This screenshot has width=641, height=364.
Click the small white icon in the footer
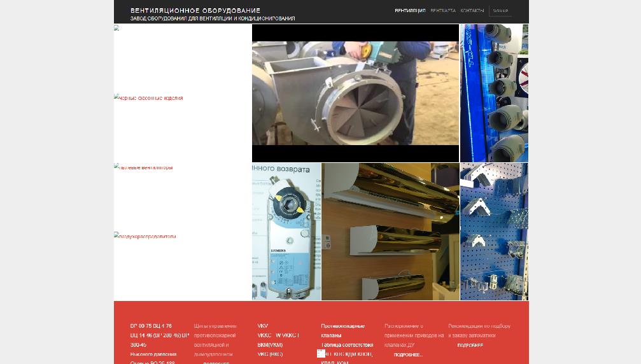coord(321,354)
